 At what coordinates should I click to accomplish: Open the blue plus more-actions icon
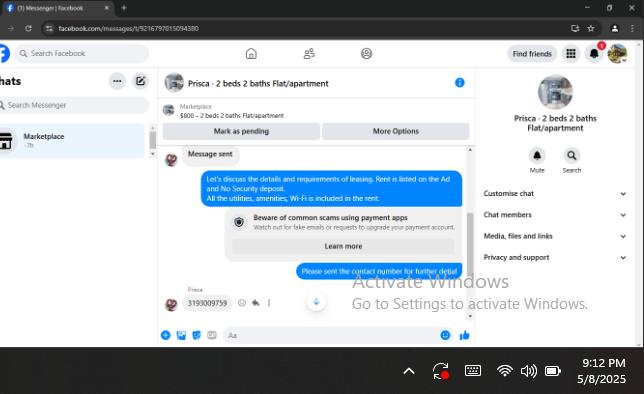[x=166, y=335]
